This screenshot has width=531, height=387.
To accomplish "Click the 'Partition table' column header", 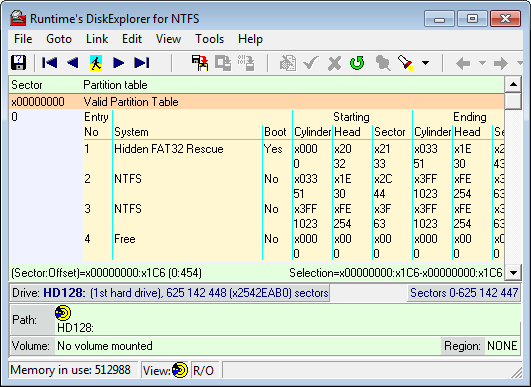I will point(115,85).
